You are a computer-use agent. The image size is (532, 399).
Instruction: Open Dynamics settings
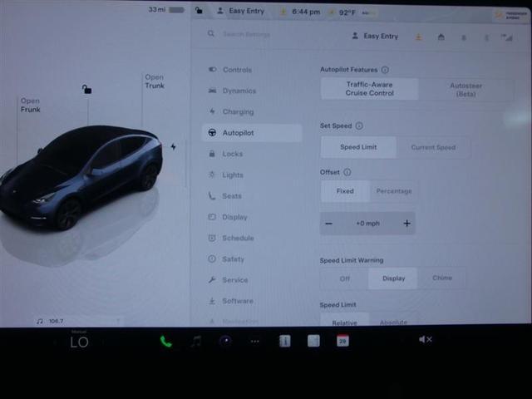(251, 91)
